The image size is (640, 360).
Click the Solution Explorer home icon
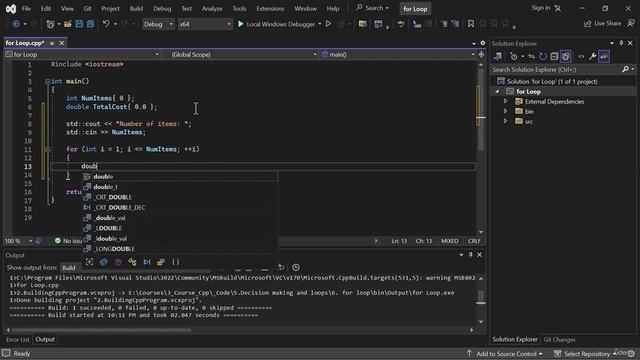pyautogui.click(x=498, y=56)
